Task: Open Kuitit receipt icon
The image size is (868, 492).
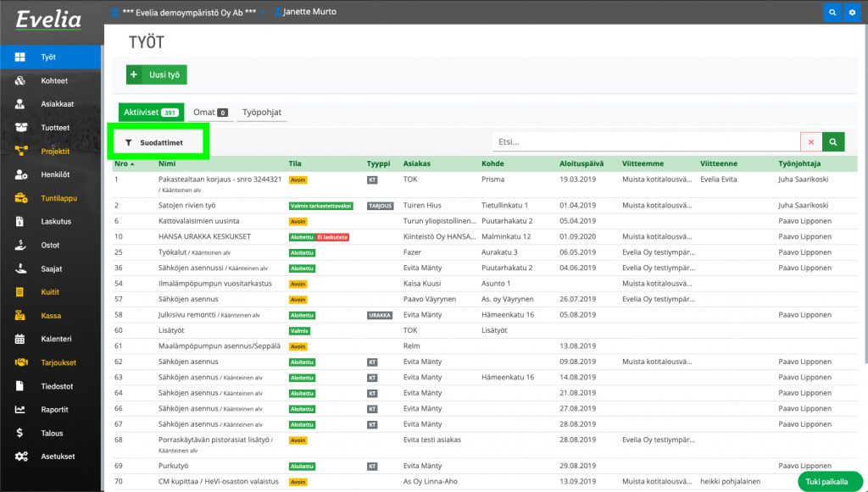Action: click(20, 292)
